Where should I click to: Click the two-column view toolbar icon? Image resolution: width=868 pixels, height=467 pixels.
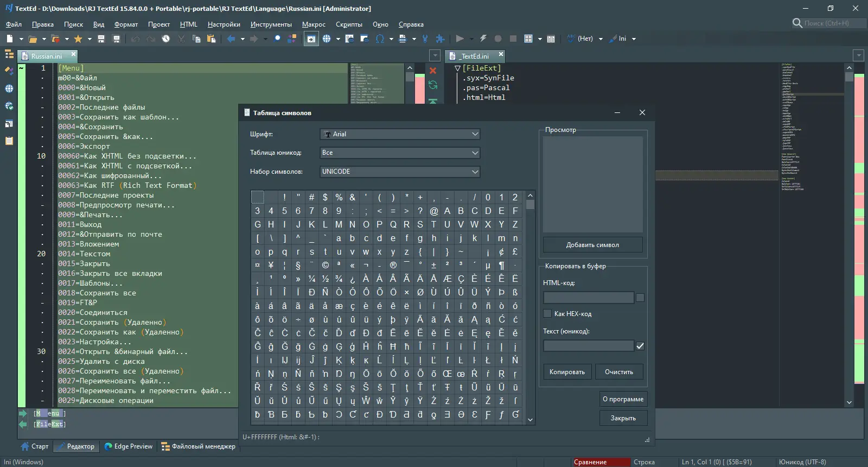[551, 39]
